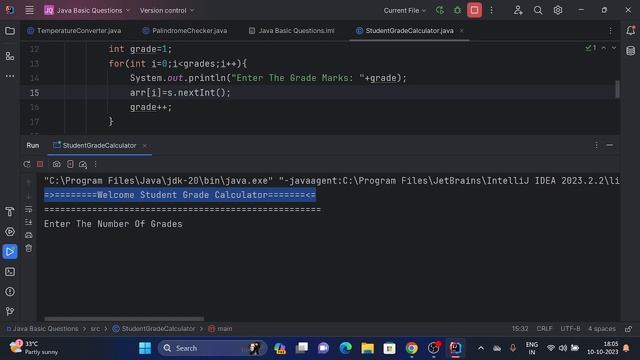
Task: Click StudentGradeCalculator breadcrumb
Action: [154, 329]
